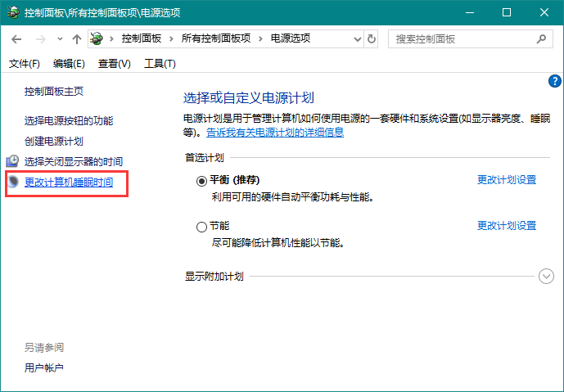Expand the chevron after 所有控制面板项 breadcrumb
Viewport: 564px width, 392px height.
(260, 38)
